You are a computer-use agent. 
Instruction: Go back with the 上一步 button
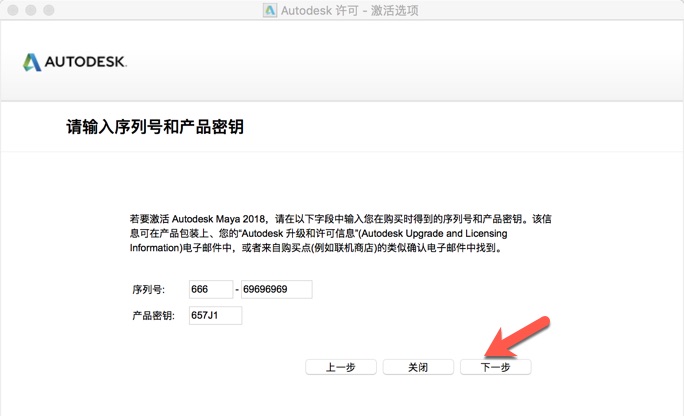(x=341, y=367)
